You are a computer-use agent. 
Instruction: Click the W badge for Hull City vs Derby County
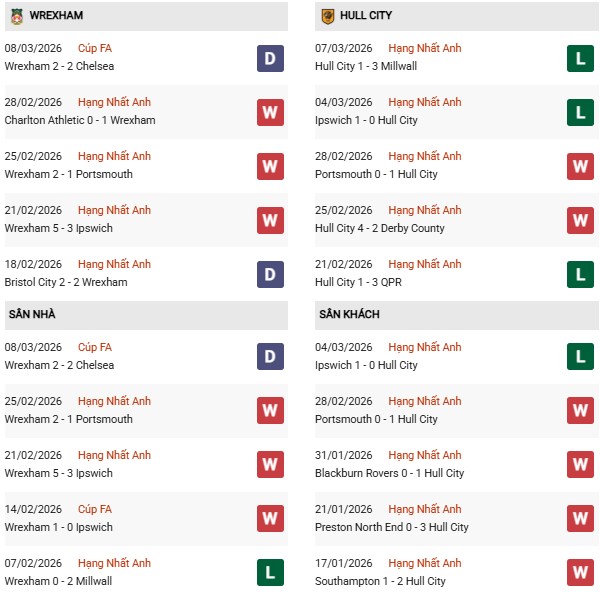580,220
